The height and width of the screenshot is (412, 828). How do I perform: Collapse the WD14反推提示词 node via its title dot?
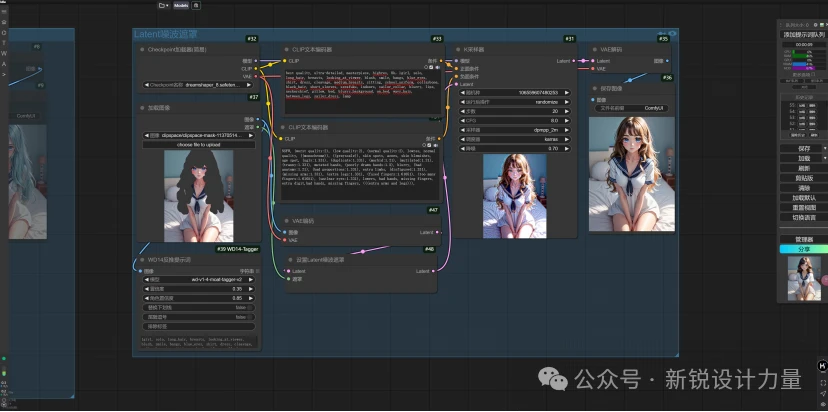pyautogui.click(x=142, y=260)
